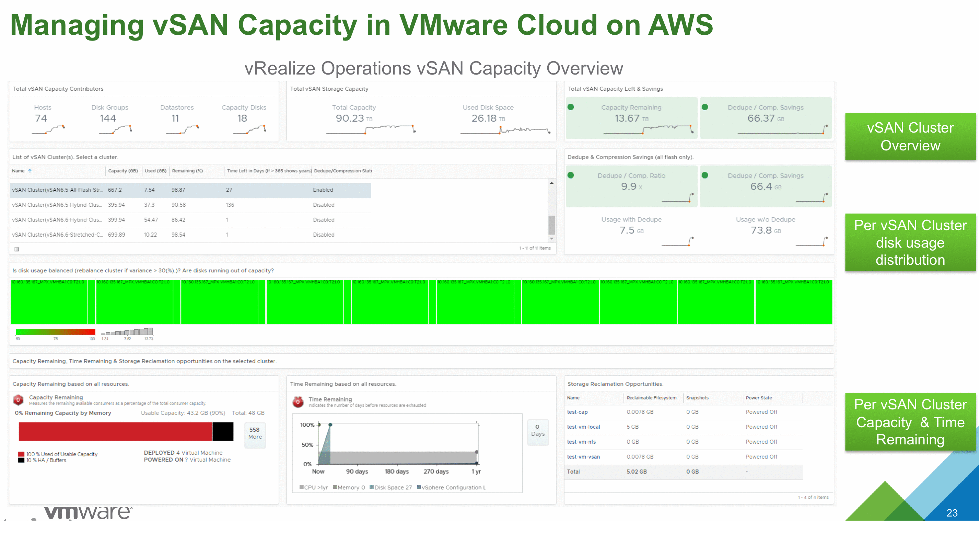Viewport: 980px width, 533px height.
Task: Open the column chooser icon below the cluster list
Action: click(17, 249)
